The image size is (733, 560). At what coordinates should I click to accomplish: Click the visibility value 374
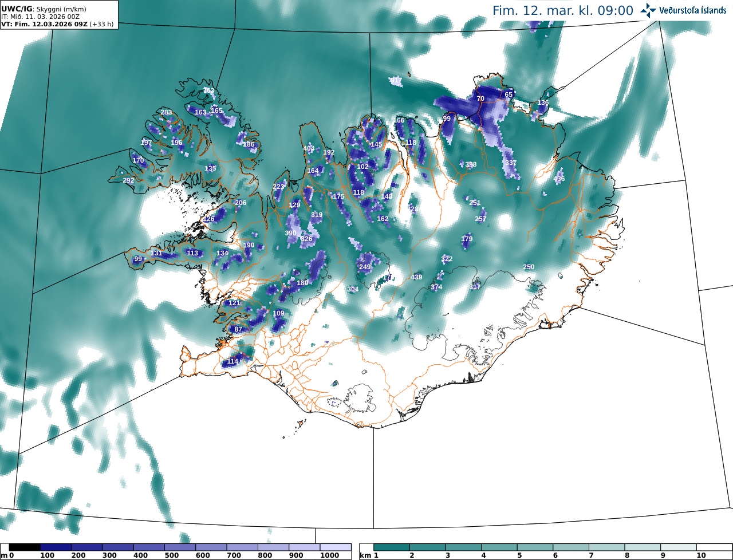(436, 287)
